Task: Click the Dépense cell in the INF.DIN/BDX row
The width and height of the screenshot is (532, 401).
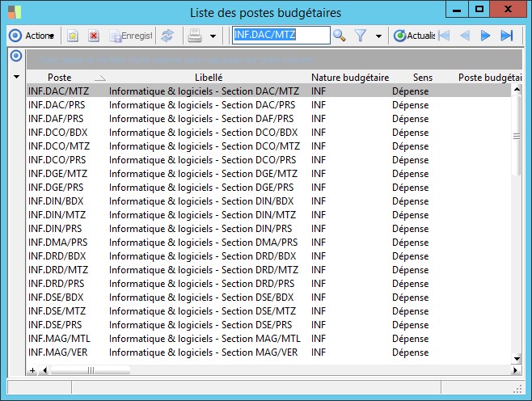Action: [410, 201]
